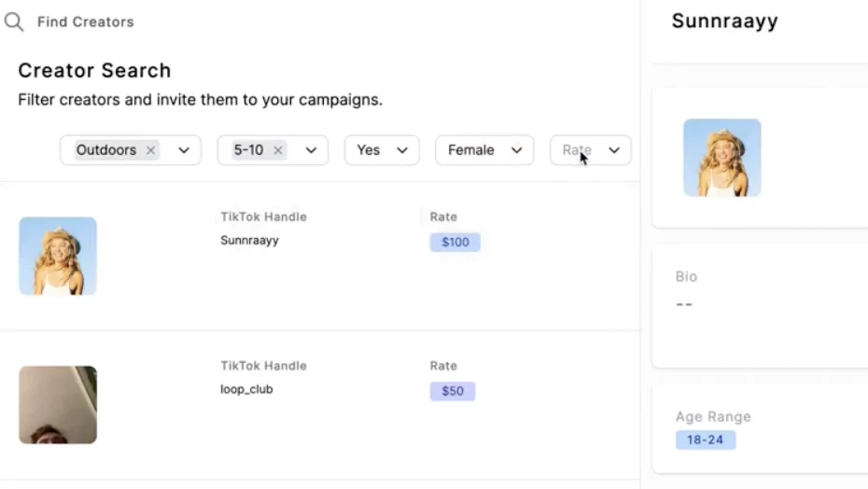Remove the Outdoors filter tag
This screenshot has width=868, height=489.
pyautogui.click(x=150, y=150)
